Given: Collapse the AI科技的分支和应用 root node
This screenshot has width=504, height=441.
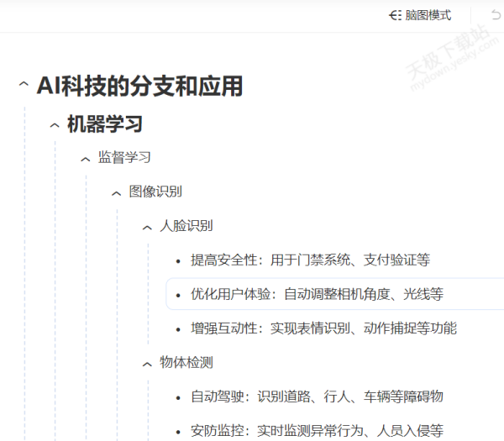Looking at the screenshot, I should (x=24, y=85).
